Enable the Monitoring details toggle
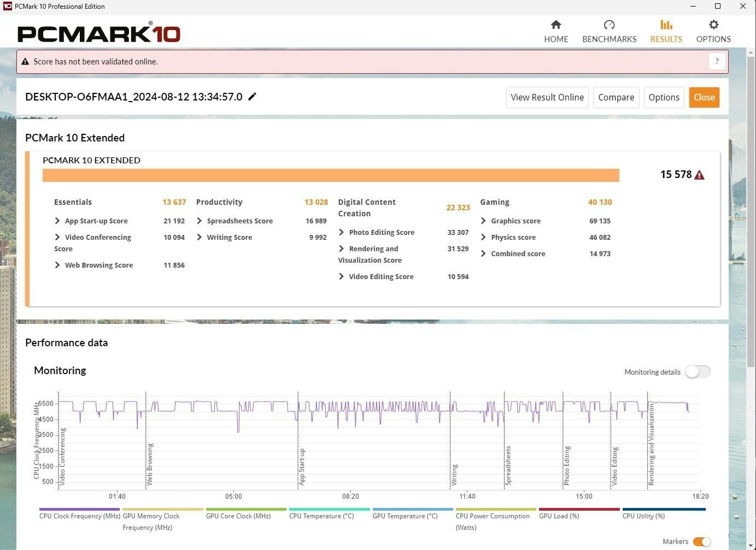This screenshot has width=756, height=550. pos(698,372)
